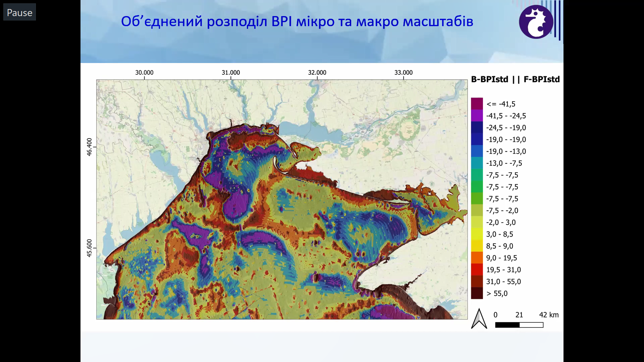This screenshot has width=644, height=362.
Task: Click the '-2,0 - 3,0' yellow-green swatch
Action: pyautogui.click(x=477, y=222)
